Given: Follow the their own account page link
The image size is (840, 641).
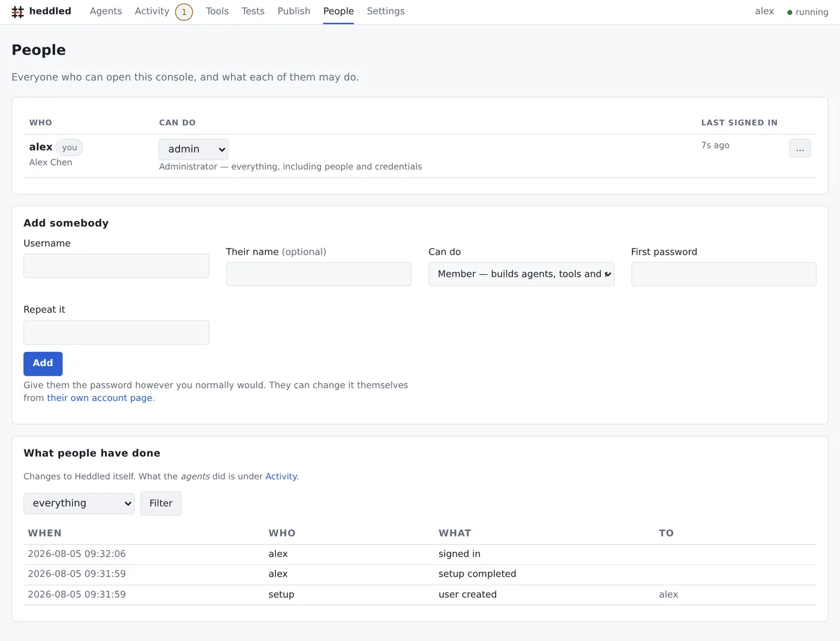Looking at the screenshot, I should coord(100,398).
